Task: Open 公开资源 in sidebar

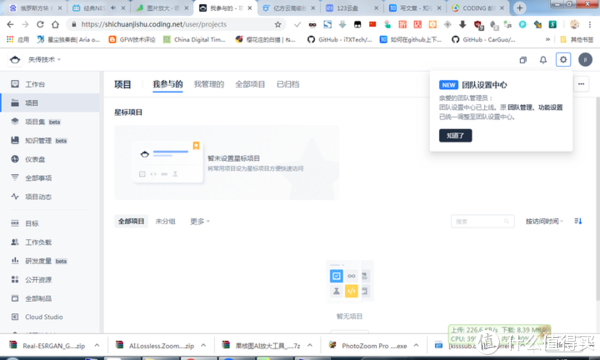Action: 50,280
